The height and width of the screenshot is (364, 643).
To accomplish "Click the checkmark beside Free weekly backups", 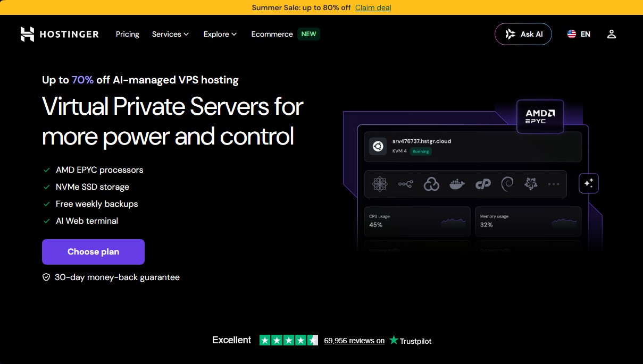I will pos(47,204).
